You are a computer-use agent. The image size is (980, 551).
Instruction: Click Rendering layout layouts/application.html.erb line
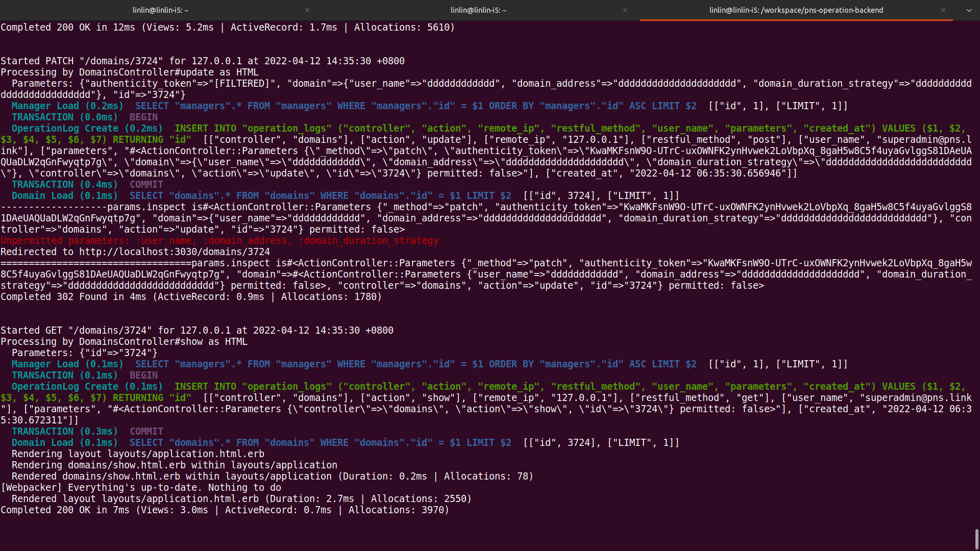click(x=138, y=454)
